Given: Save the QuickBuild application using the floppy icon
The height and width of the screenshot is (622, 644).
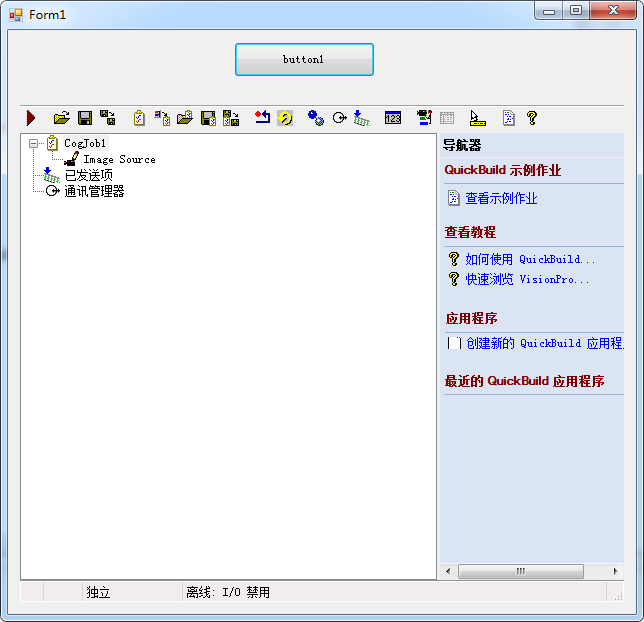Looking at the screenshot, I should 85,118.
